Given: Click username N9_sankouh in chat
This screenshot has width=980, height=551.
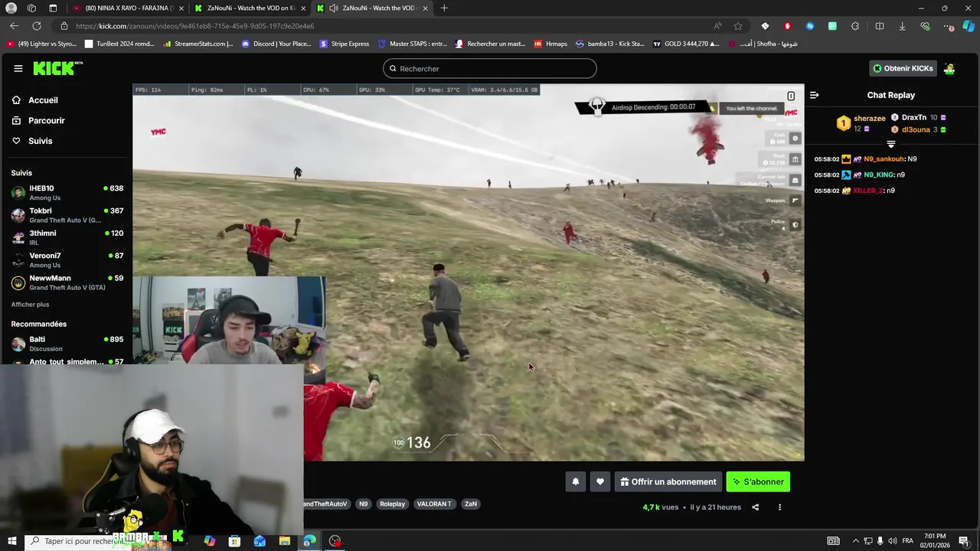Looking at the screenshot, I should 884,159.
